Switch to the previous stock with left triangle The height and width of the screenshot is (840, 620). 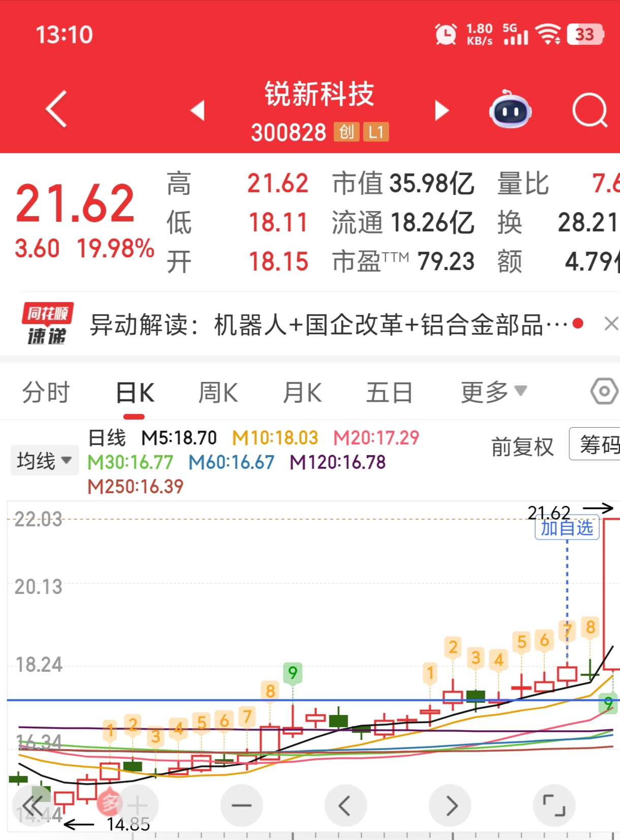click(x=197, y=110)
